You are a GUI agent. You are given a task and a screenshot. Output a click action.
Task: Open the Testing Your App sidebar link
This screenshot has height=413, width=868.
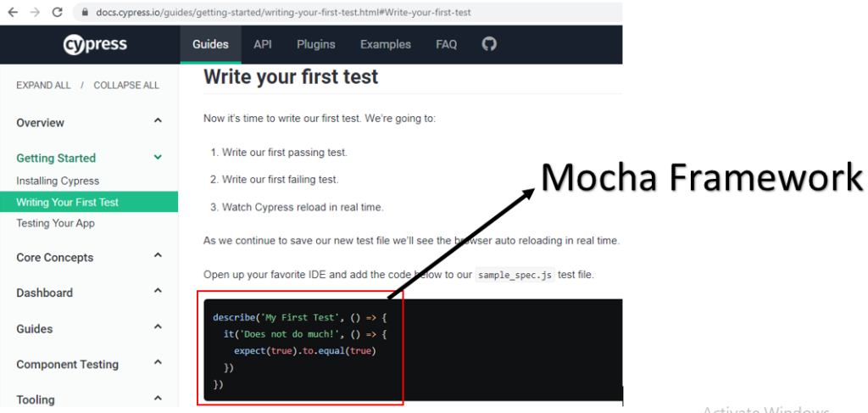pyautogui.click(x=55, y=223)
